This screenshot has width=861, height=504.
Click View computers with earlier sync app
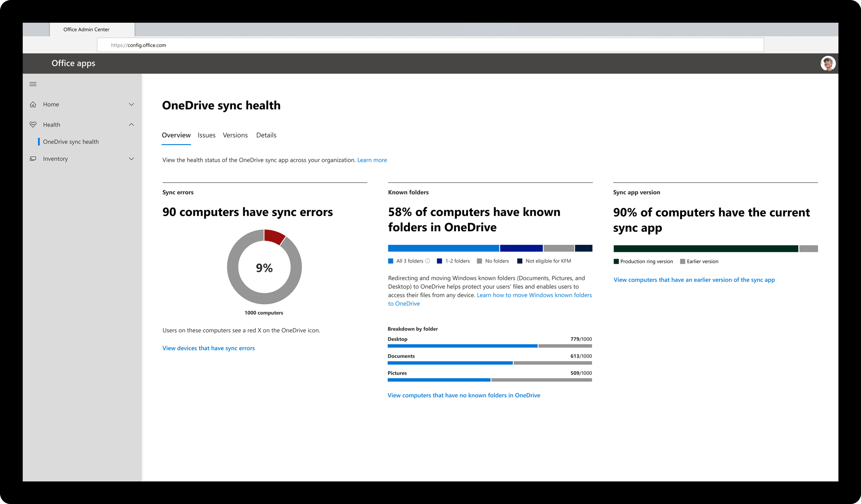(693, 279)
